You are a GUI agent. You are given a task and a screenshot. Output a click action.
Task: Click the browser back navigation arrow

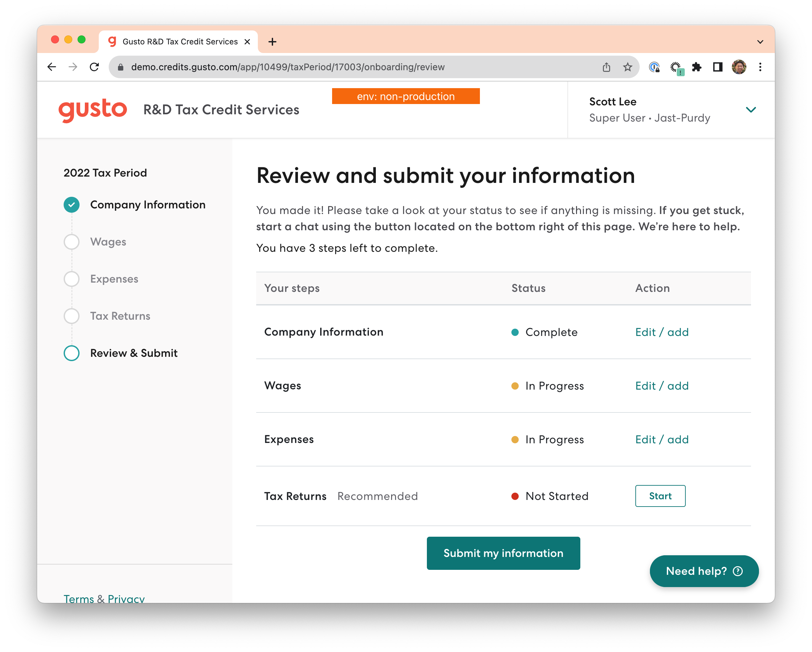click(53, 67)
